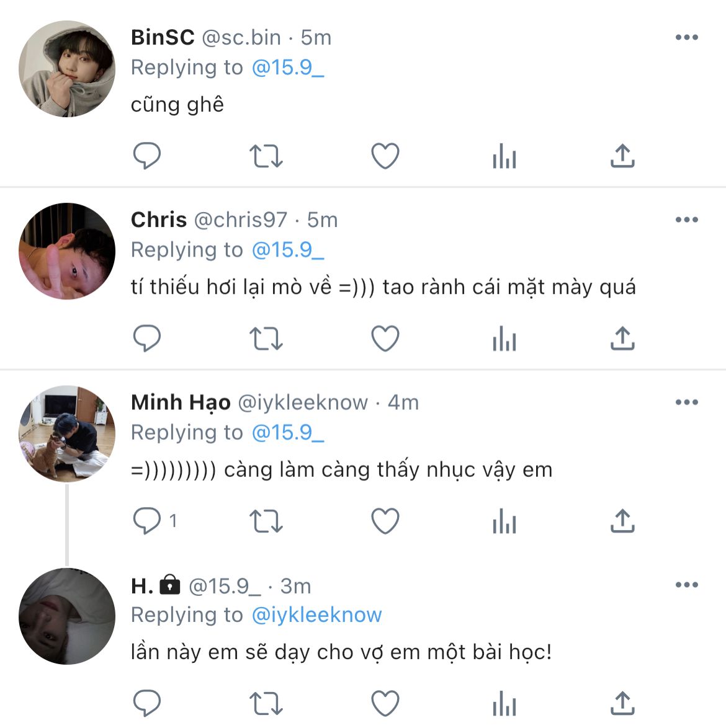The image size is (726, 728).
Task: Click the Chris display name
Action: (159, 220)
